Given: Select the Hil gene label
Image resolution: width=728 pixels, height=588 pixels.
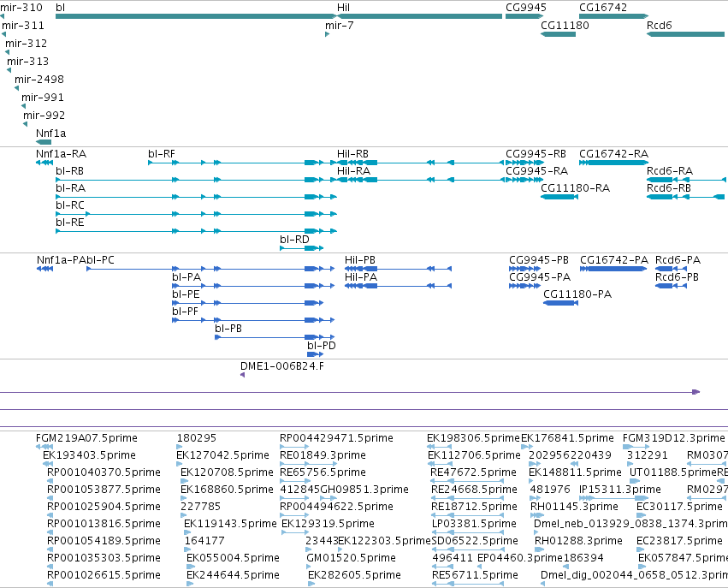Looking at the screenshot, I should [x=344, y=8].
